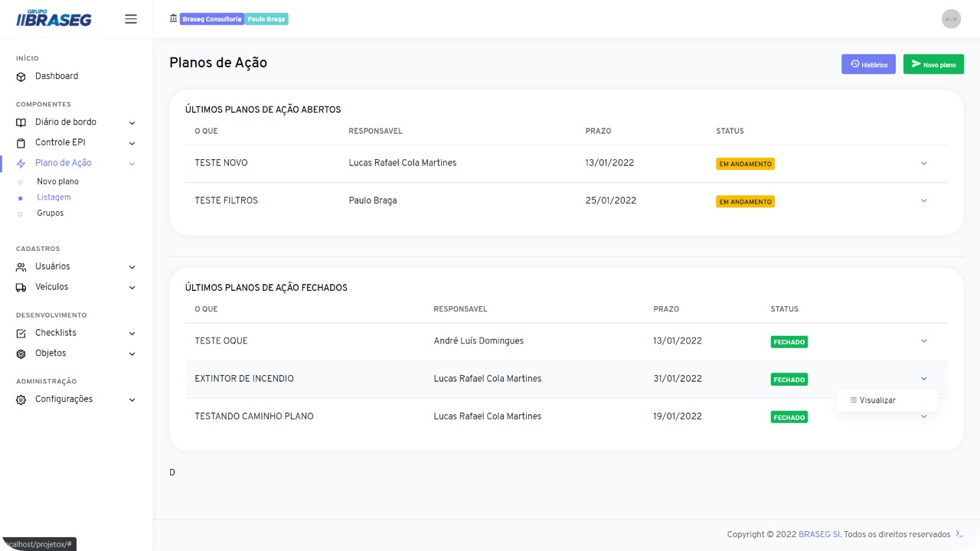
Task: Open actions dropdown for TESTE OQUE row
Action: point(923,341)
